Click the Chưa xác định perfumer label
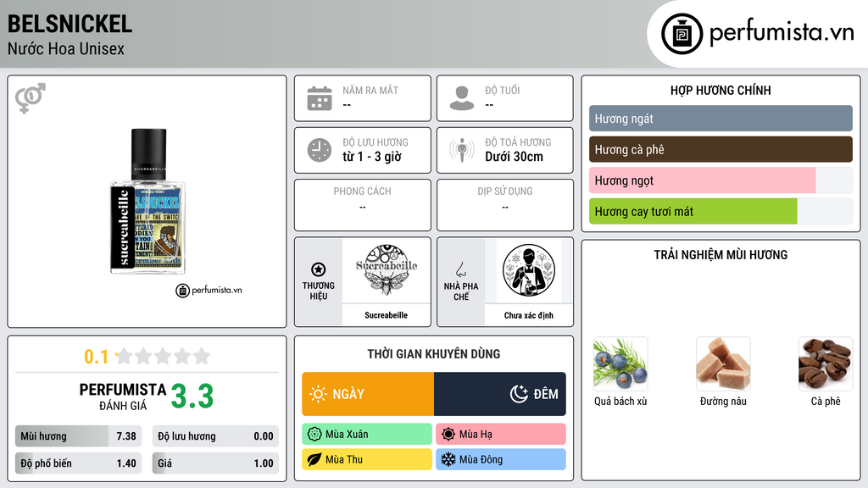The height and width of the screenshot is (488, 868). [x=529, y=315]
